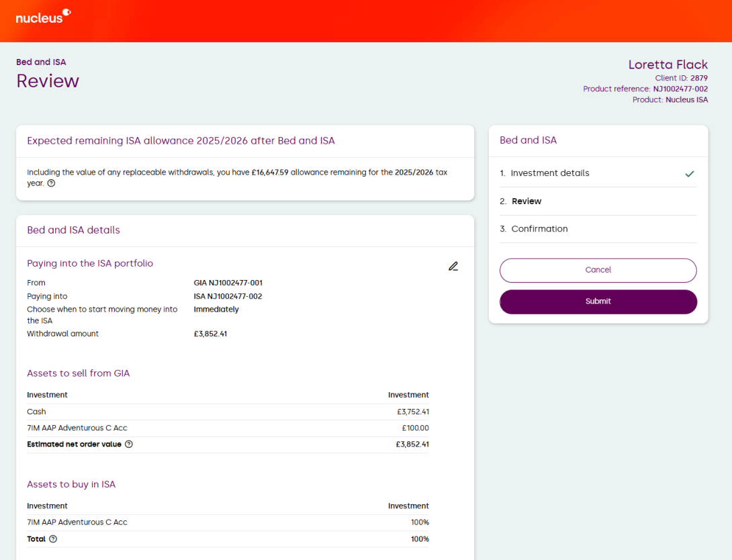Click the Bed and ISA breadcrumb above Review
The width and height of the screenshot is (732, 560).
(x=41, y=62)
